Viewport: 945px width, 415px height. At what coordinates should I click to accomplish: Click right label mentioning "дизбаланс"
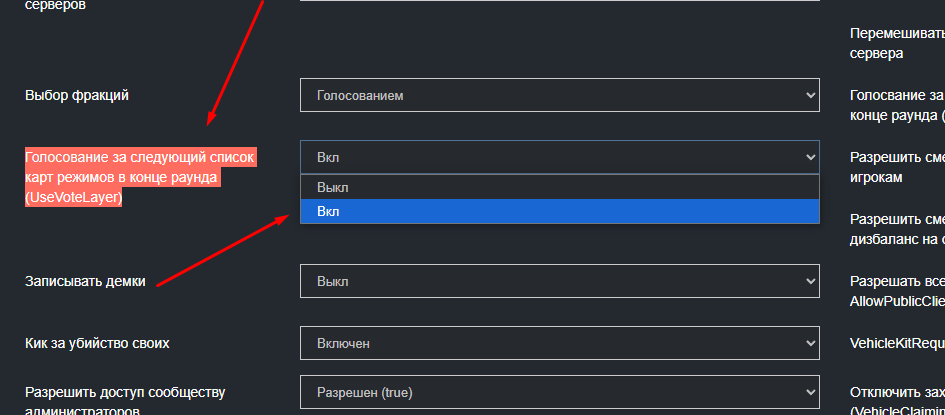click(896, 229)
